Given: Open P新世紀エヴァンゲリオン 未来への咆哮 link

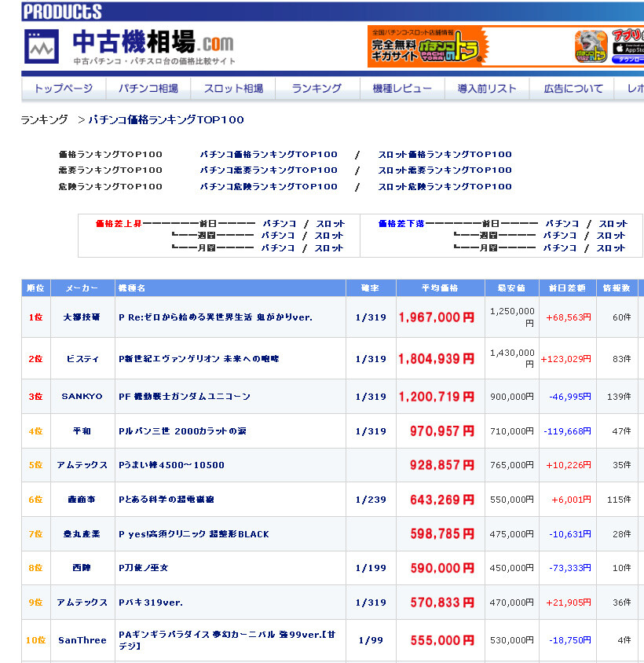Looking at the screenshot, I should (199, 359).
